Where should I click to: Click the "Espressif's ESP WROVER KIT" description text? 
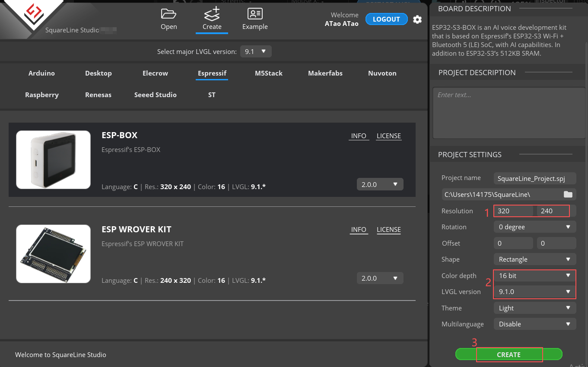(143, 244)
